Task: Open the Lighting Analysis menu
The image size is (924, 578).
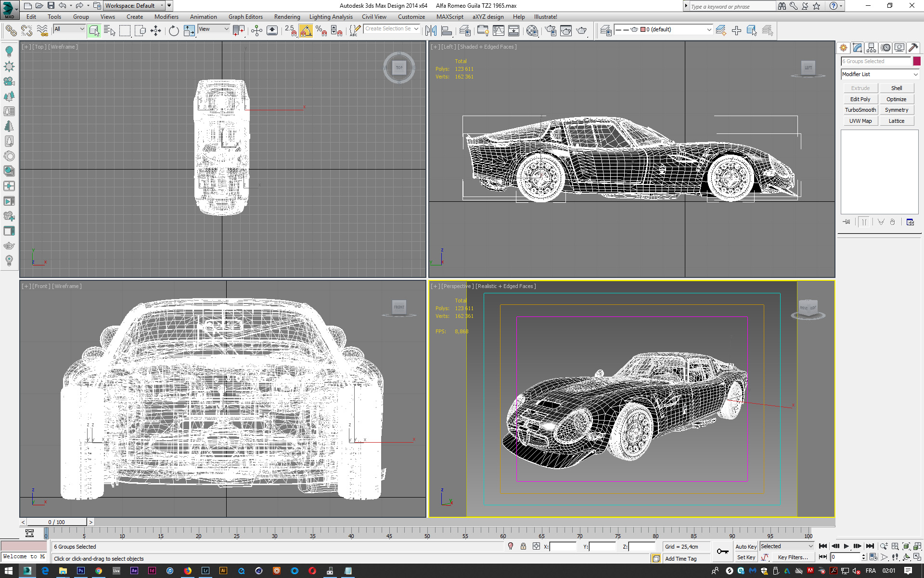Action: [331, 17]
